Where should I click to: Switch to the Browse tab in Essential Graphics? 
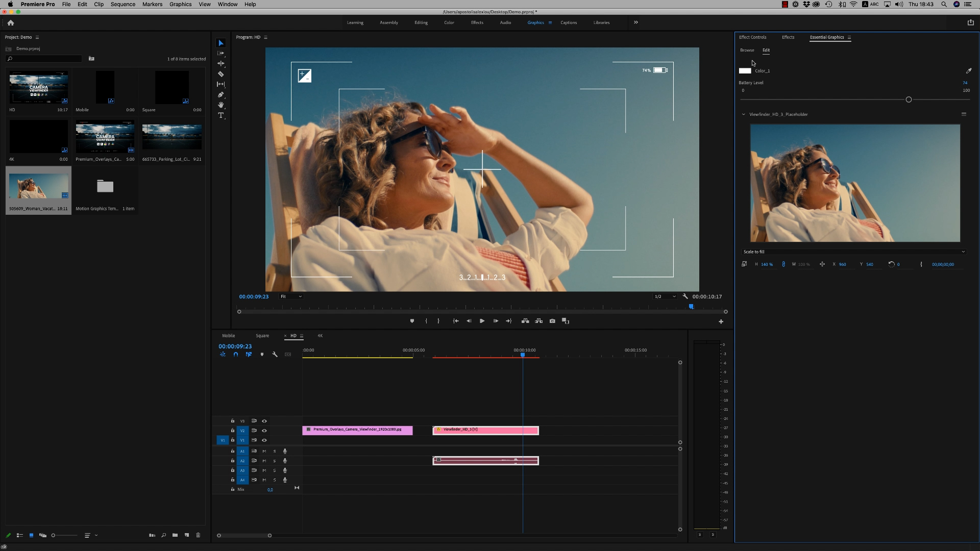(747, 50)
